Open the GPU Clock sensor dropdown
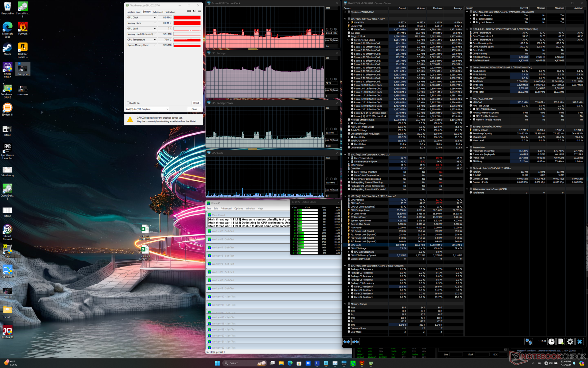588x368 pixels. (155, 18)
